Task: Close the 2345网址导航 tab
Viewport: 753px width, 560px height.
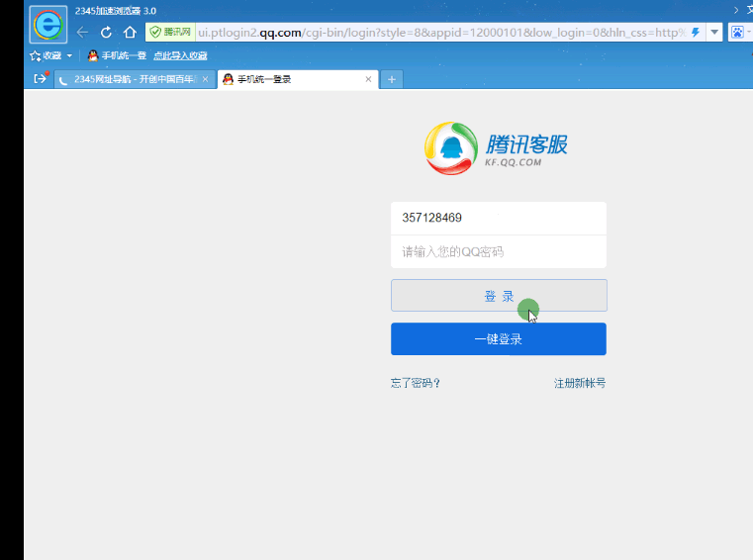Action: [206, 79]
